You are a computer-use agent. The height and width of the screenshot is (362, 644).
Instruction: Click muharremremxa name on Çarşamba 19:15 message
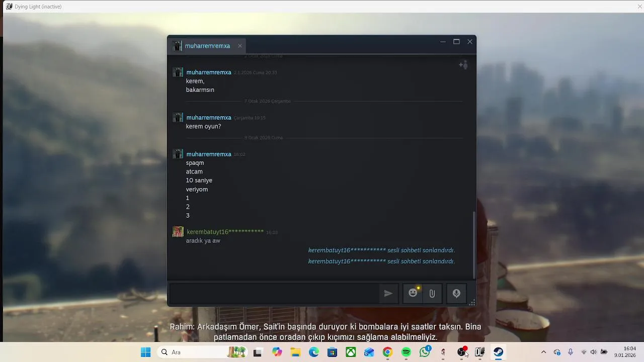point(209,118)
